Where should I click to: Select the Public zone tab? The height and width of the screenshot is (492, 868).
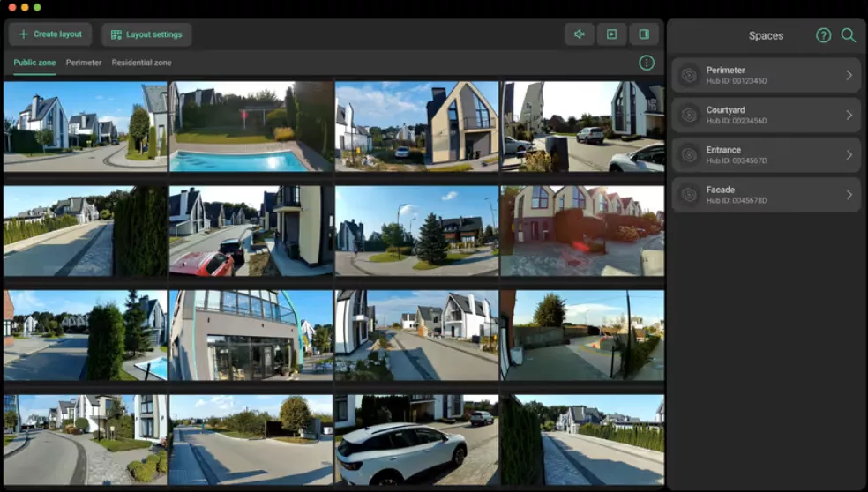tap(34, 63)
